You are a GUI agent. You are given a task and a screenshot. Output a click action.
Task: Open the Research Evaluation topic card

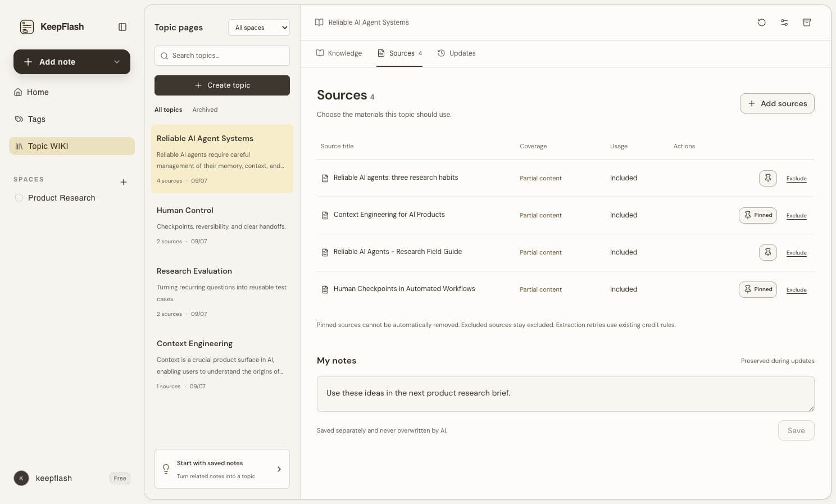click(x=222, y=292)
